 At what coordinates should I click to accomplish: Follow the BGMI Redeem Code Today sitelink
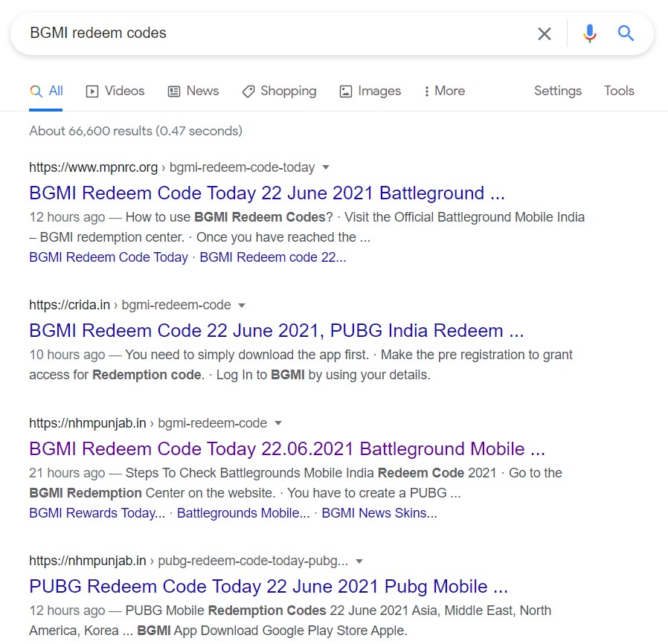coord(109,257)
